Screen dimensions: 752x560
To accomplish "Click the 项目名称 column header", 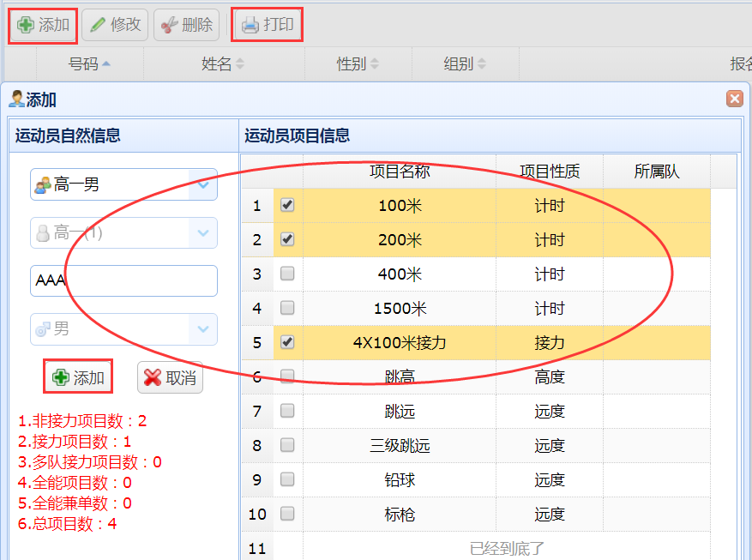I will 400,172.
